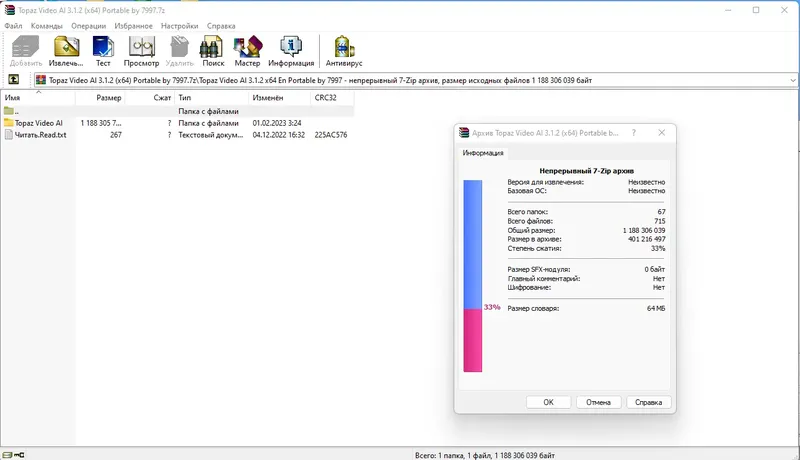Viewport: 800px width, 460px height.
Task: Click the Отмена button
Action: pyautogui.click(x=598, y=402)
